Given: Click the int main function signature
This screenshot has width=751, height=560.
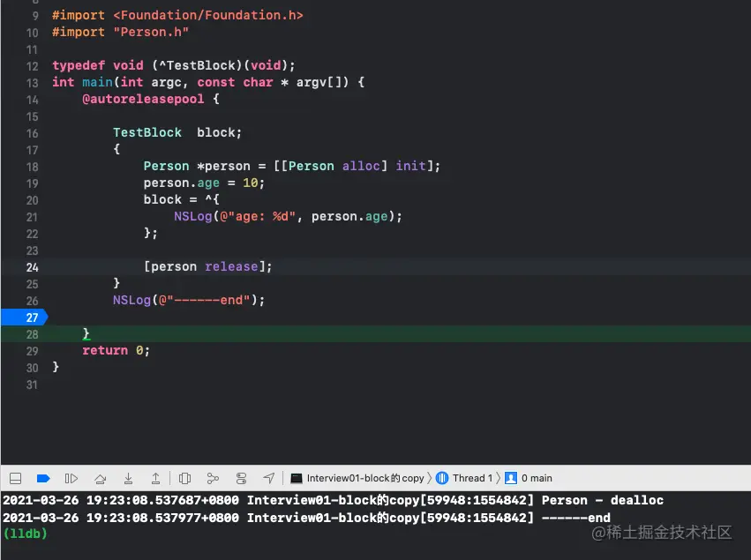Looking at the screenshot, I should (x=208, y=82).
